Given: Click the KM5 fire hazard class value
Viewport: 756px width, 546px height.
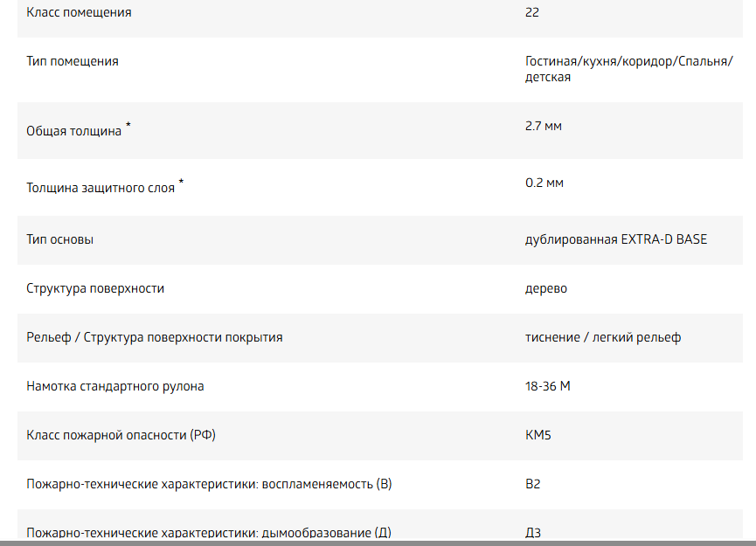Looking at the screenshot, I should [538, 435].
